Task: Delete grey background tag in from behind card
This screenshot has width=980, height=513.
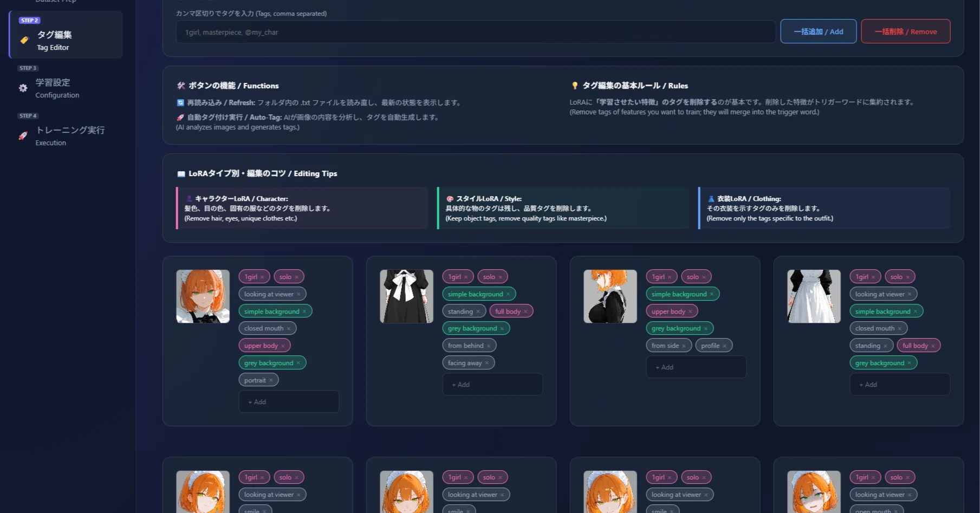Action: click(x=502, y=328)
